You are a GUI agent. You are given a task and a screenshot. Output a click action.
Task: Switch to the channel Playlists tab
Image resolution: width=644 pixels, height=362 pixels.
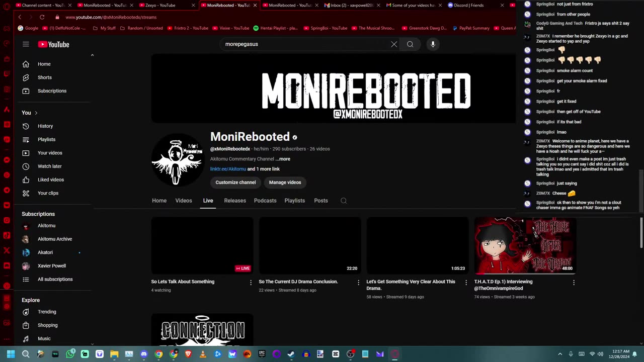295,201
